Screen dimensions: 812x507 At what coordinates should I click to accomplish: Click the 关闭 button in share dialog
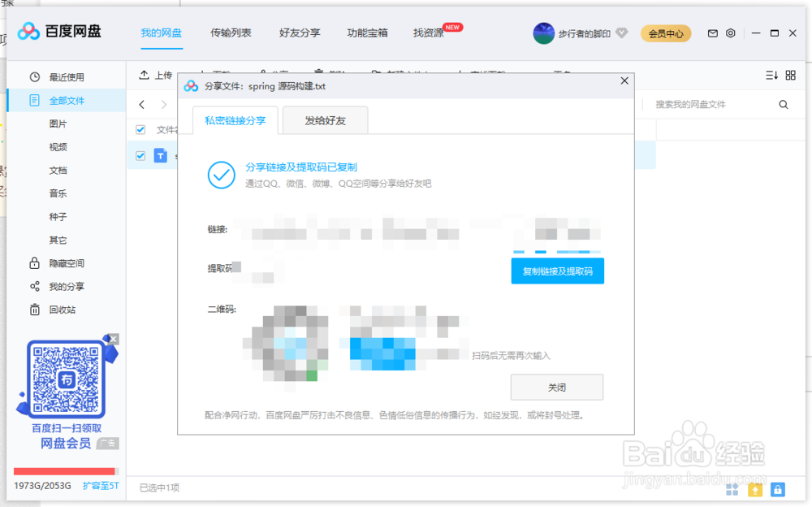point(557,388)
